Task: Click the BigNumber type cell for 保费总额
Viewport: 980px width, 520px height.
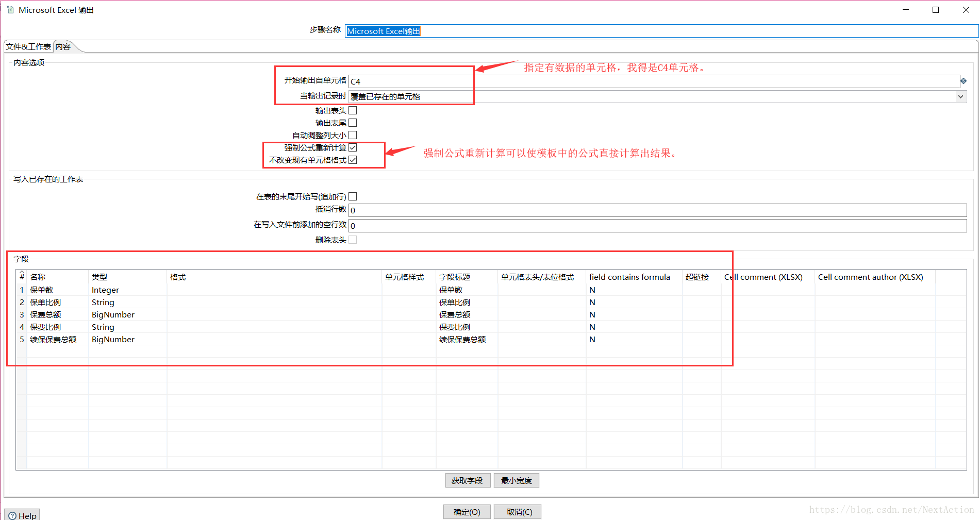Action: point(128,314)
